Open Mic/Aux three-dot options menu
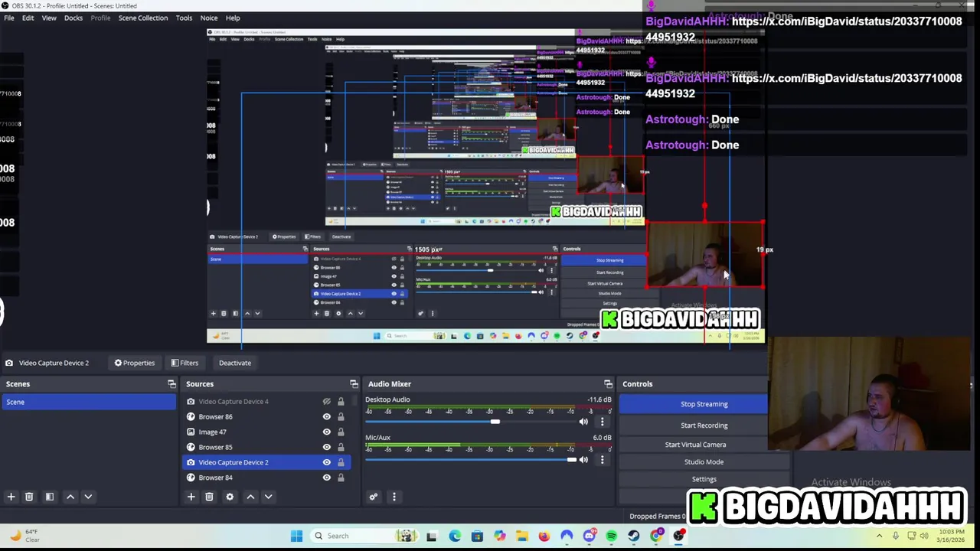The width and height of the screenshot is (980, 551). click(602, 459)
